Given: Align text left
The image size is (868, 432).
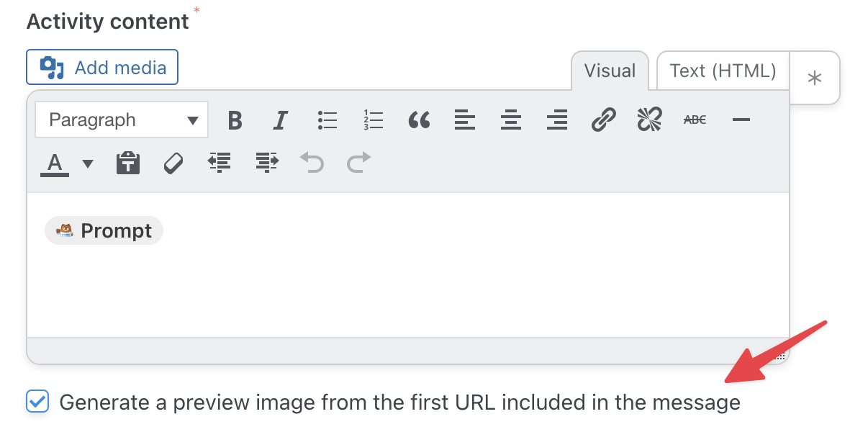Looking at the screenshot, I should (465, 120).
